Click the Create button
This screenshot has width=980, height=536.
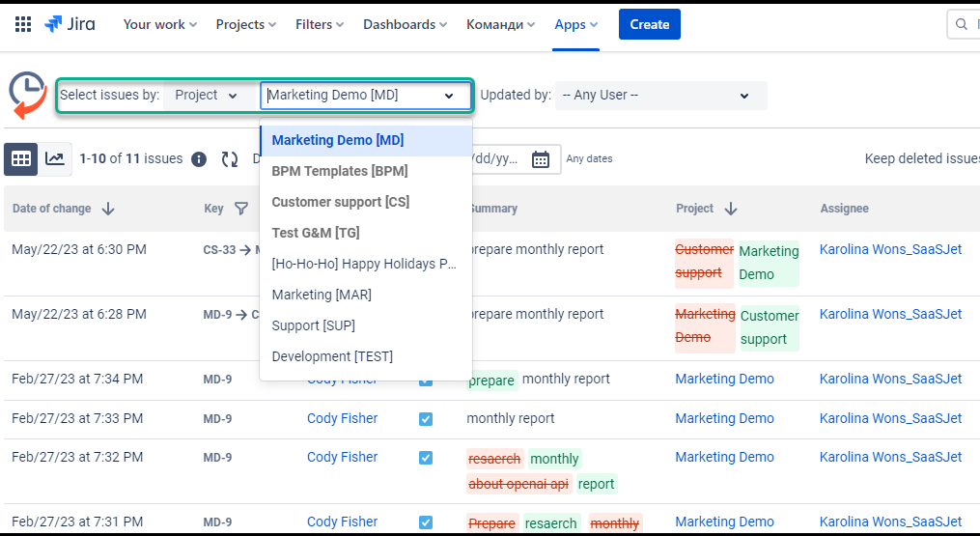(649, 24)
